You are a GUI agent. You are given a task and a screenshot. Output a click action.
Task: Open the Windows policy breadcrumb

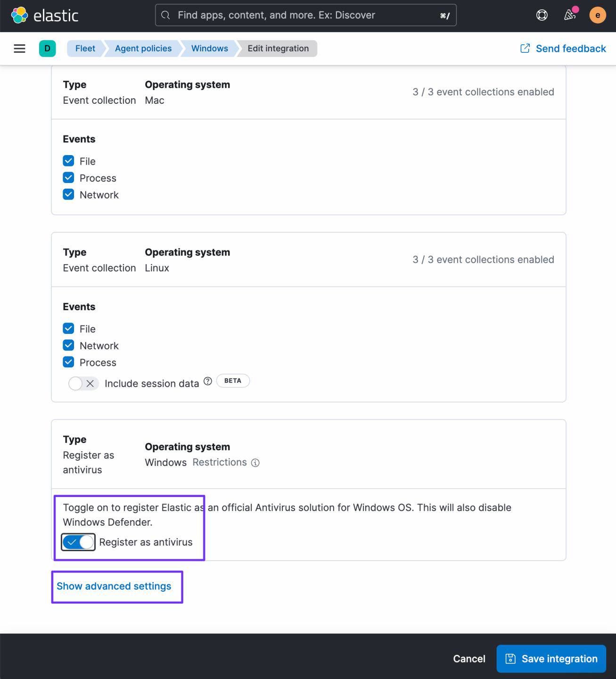click(209, 49)
